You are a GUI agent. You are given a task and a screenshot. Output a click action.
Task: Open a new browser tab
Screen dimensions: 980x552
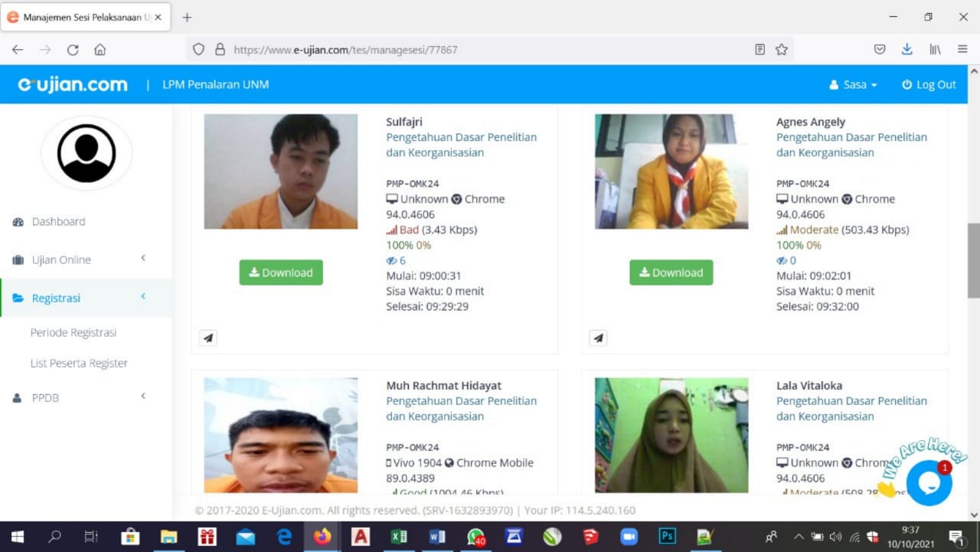pyautogui.click(x=187, y=17)
